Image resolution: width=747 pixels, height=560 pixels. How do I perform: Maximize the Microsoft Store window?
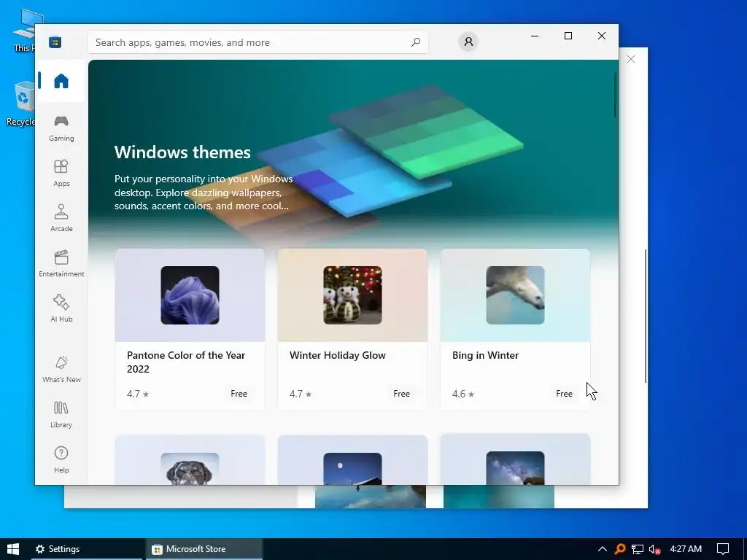(568, 36)
